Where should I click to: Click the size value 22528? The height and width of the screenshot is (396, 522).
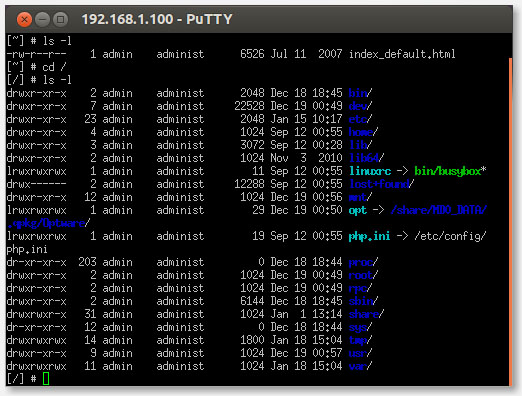click(249, 106)
